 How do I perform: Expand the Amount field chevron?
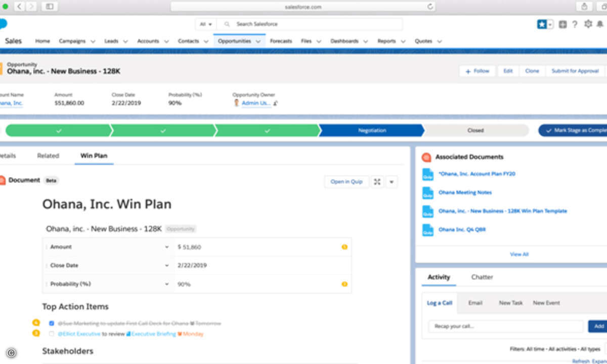pyautogui.click(x=167, y=247)
